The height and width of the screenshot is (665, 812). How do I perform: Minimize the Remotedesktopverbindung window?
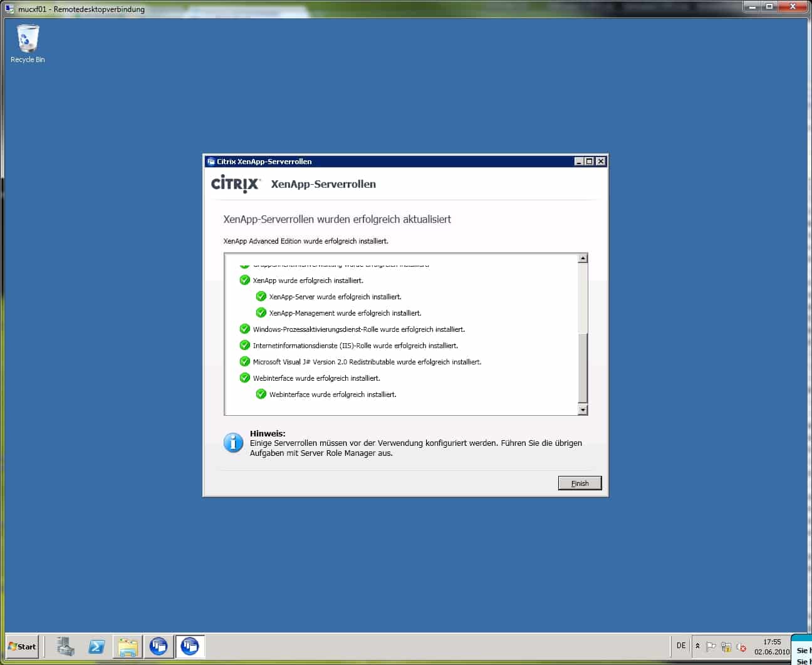(x=751, y=6)
